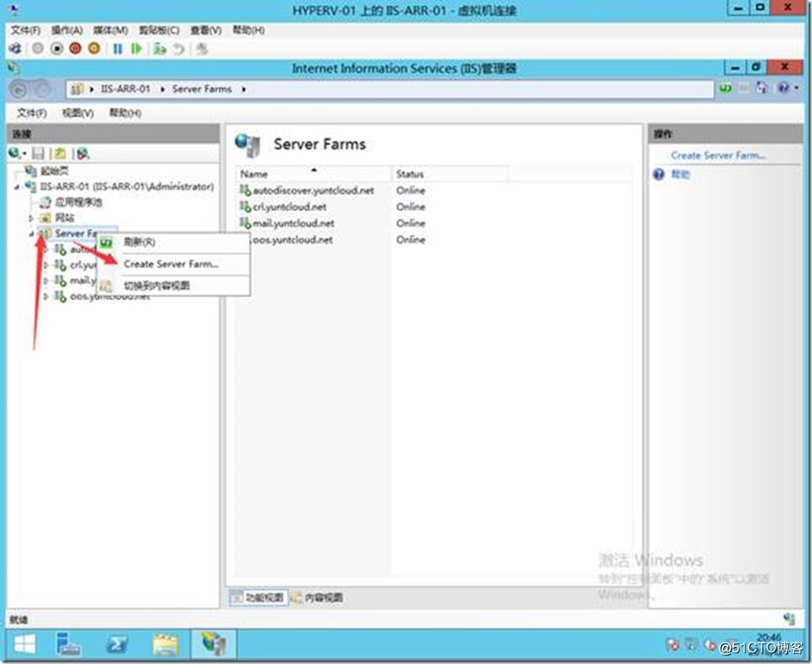Select 起始页 in the connections tree
Viewport: 812px width, 664px height.
coord(55,171)
